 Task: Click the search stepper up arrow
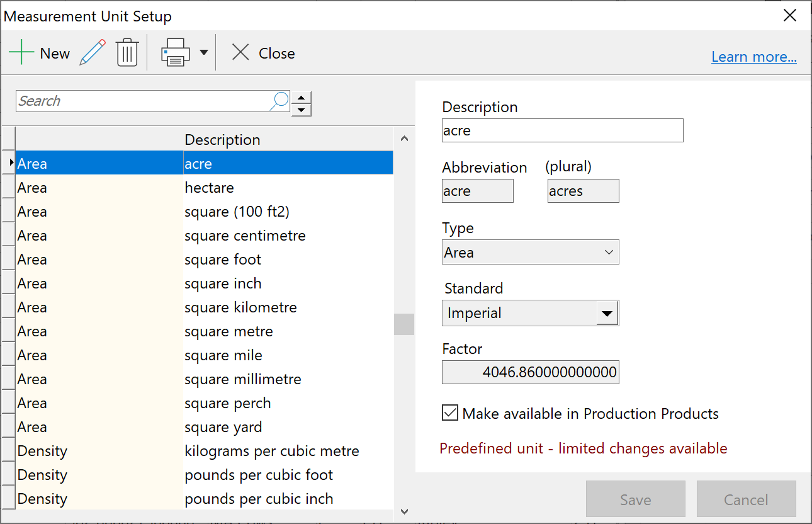tap(302, 98)
